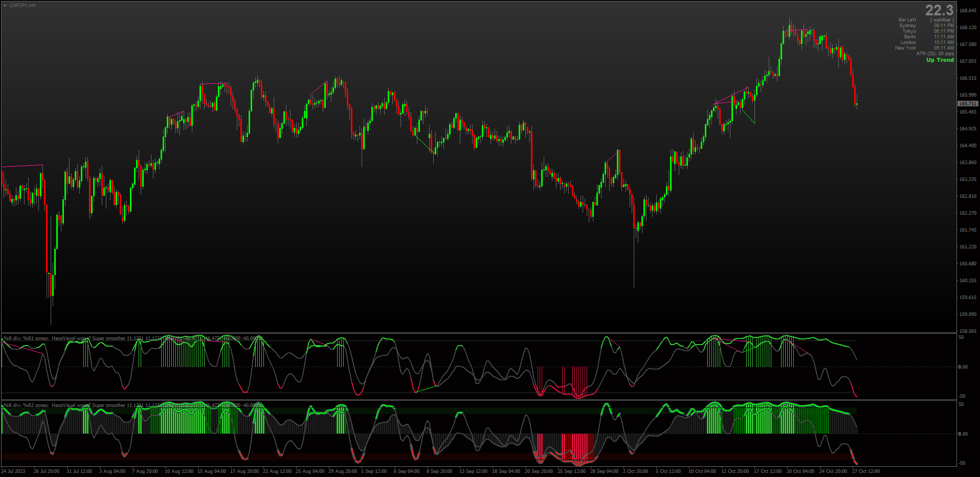Image resolution: width=980 pixels, height=477 pixels.
Task: Select the London session label
Action: (x=908, y=42)
